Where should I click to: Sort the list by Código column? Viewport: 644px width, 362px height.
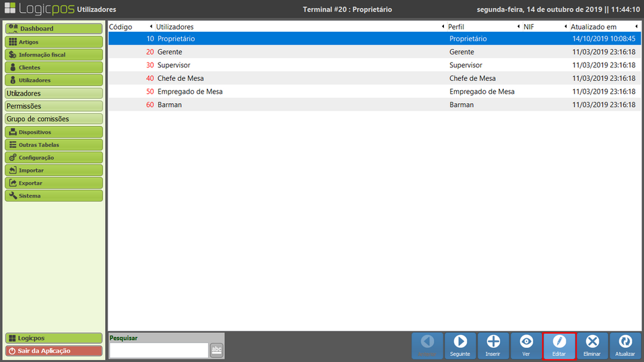click(121, 27)
